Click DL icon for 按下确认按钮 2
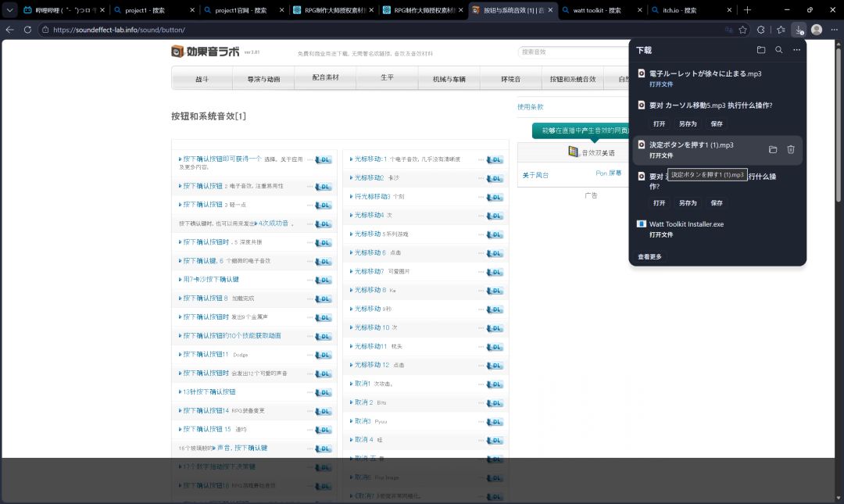The width and height of the screenshot is (844, 504). [x=323, y=187]
